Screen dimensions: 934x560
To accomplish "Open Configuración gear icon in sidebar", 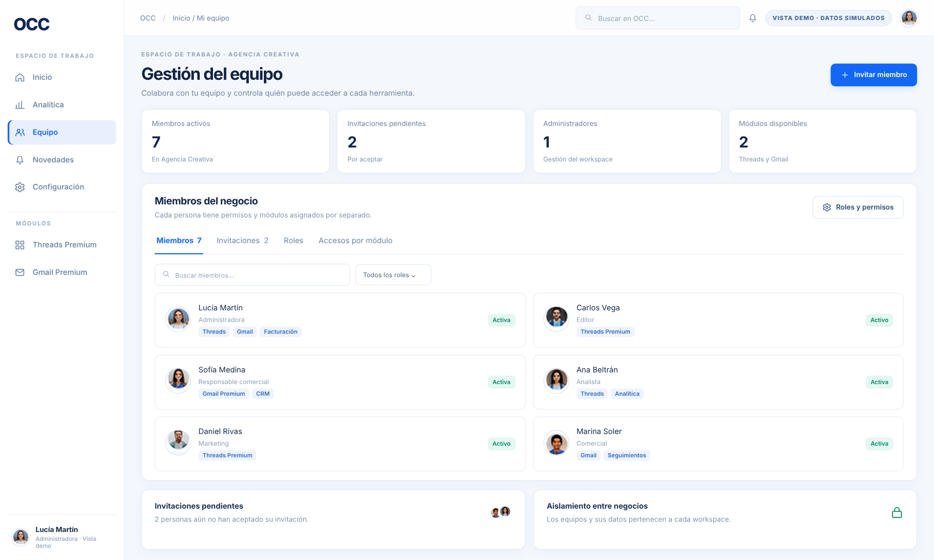I will [20, 187].
